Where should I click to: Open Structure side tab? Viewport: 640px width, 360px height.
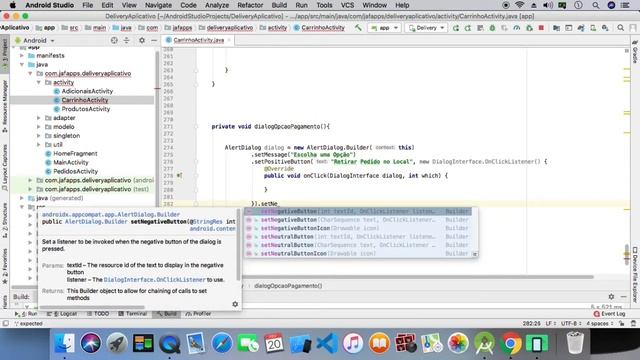click(x=4, y=220)
